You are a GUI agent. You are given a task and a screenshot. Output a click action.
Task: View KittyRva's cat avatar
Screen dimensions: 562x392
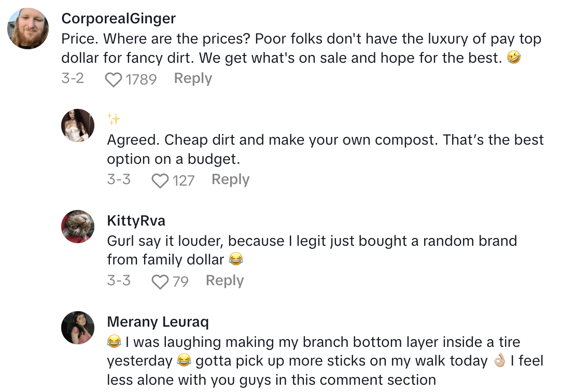tap(78, 226)
